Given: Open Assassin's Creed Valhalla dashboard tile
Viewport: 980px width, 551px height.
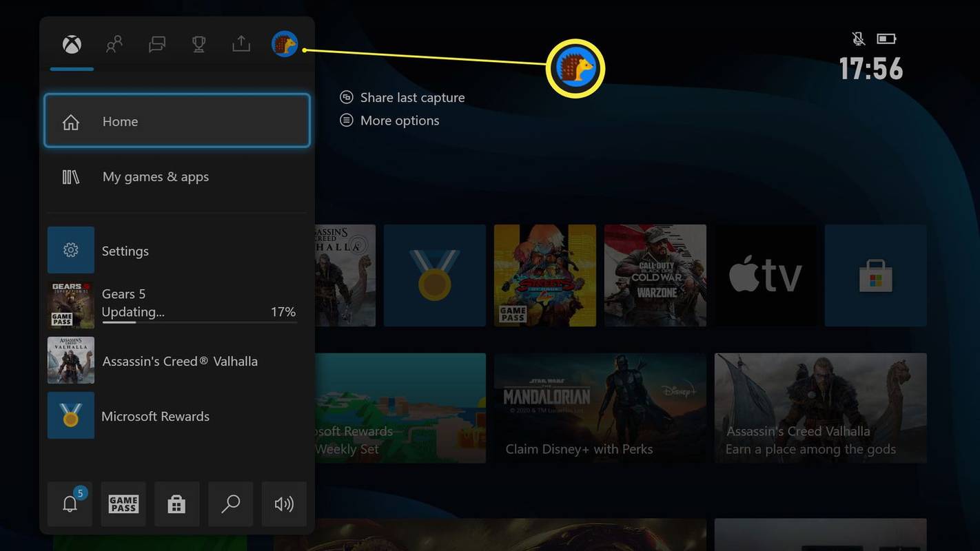Looking at the screenshot, I should (x=345, y=275).
